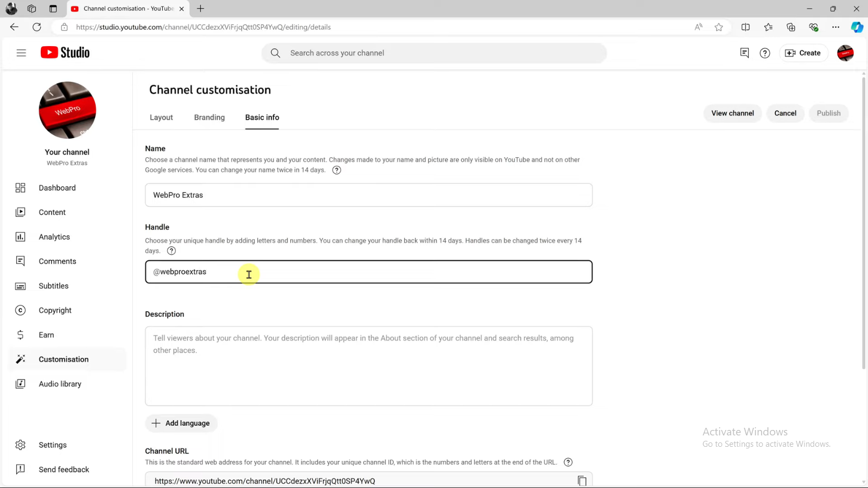Open the help question mark in header
The width and height of the screenshot is (868, 488).
pos(765,53)
